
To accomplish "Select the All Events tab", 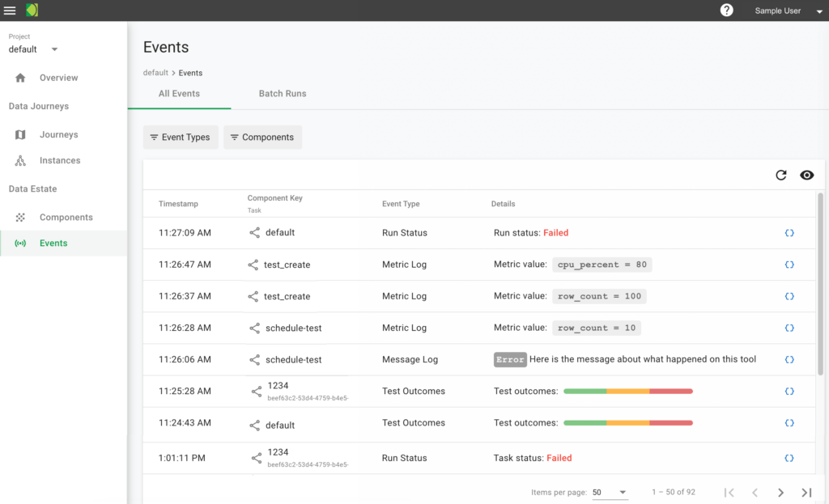I will pyautogui.click(x=179, y=93).
